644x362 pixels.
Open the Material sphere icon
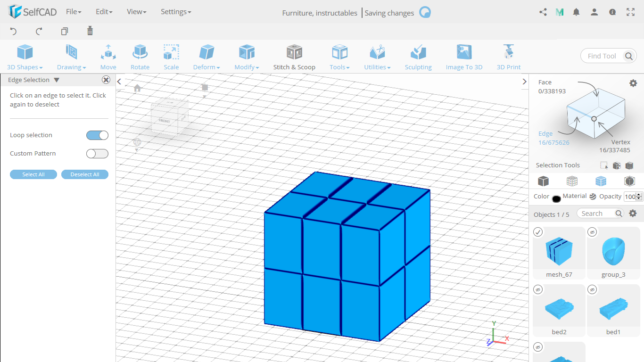[x=593, y=197]
